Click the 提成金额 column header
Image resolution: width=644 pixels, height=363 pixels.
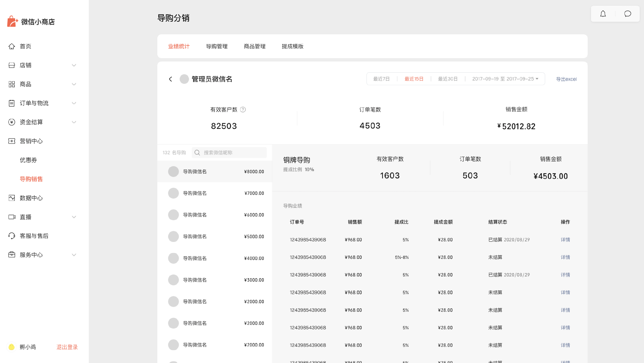coord(443,222)
